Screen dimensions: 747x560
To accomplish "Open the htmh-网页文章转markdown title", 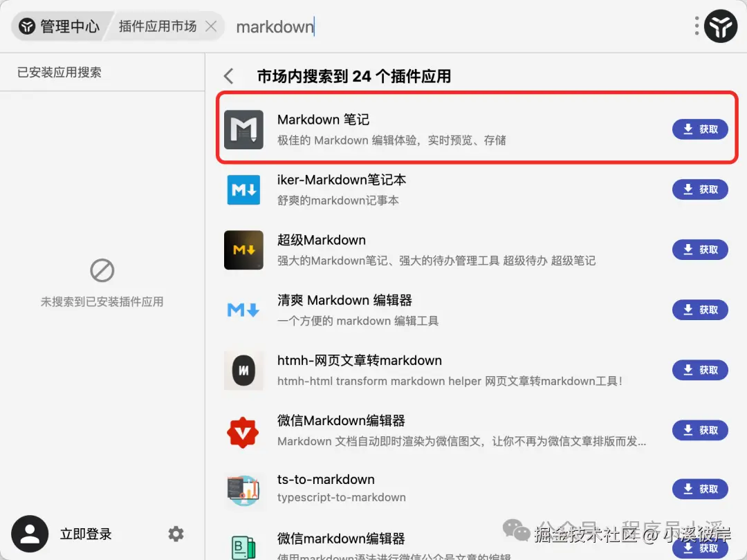I will click(x=359, y=360).
